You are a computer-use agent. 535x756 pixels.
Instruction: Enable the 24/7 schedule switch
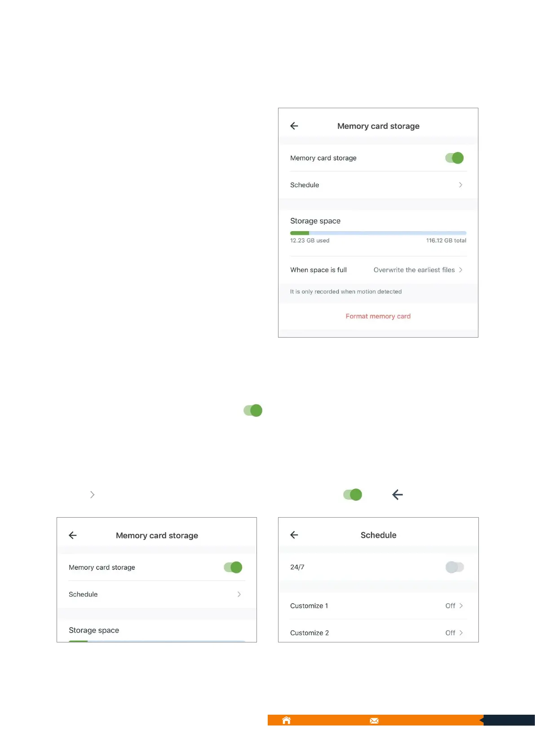[454, 567]
